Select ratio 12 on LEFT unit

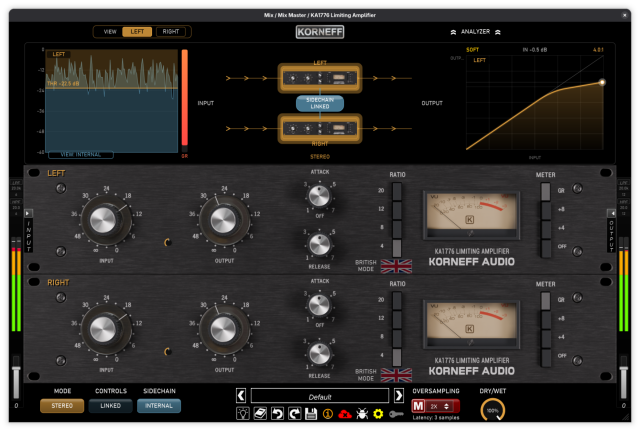click(x=396, y=209)
